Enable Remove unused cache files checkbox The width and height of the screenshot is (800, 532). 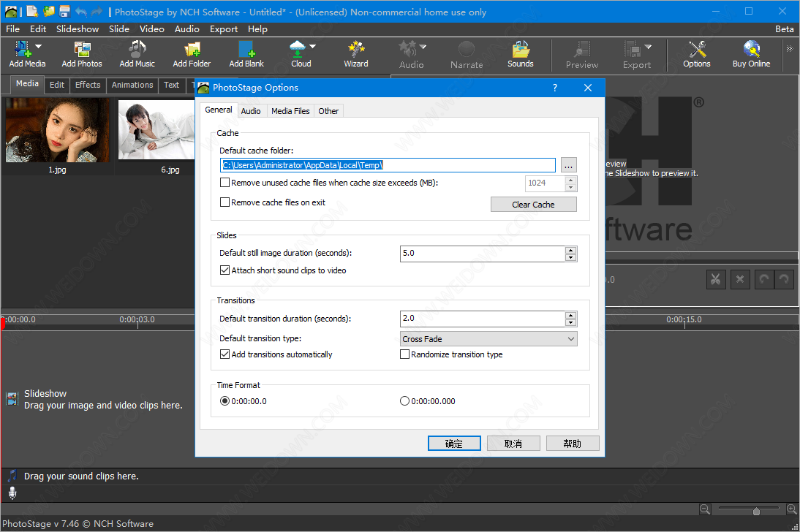[x=224, y=182]
